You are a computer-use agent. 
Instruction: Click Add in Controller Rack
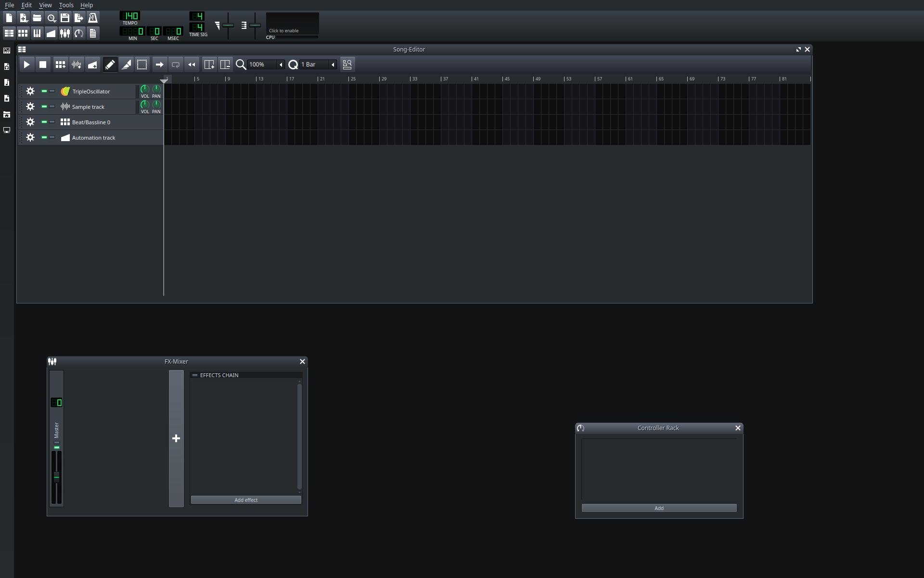pos(659,508)
